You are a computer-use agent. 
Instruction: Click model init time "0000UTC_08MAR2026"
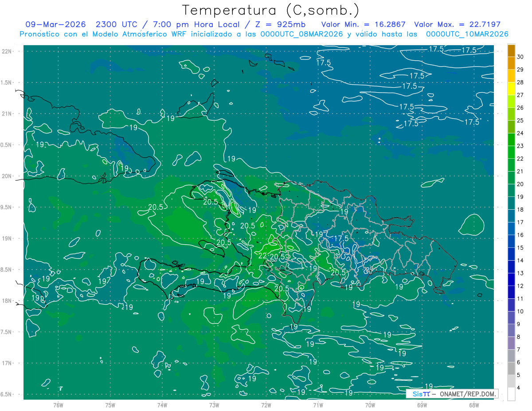click(x=302, y=34)
